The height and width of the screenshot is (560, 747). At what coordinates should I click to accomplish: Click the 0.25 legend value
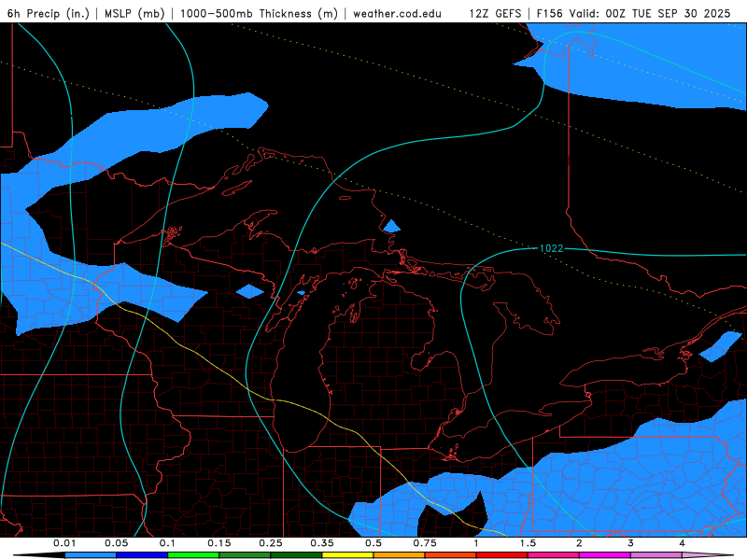tap(271, 543)
